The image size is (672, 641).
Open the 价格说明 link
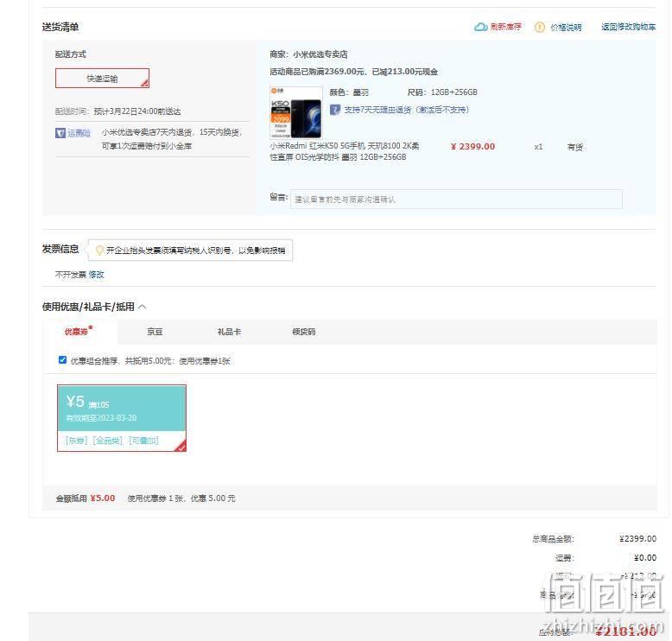click(566, 28)
